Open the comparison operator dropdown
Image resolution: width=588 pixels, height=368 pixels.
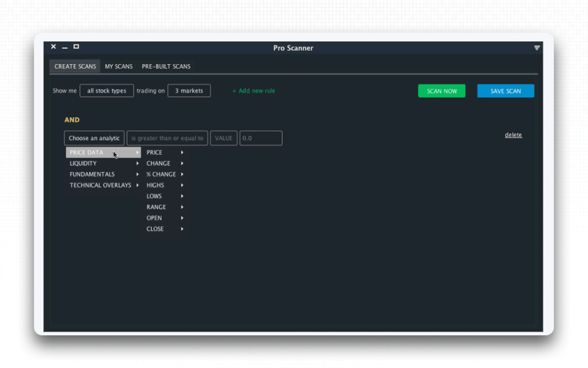[167, 138]
